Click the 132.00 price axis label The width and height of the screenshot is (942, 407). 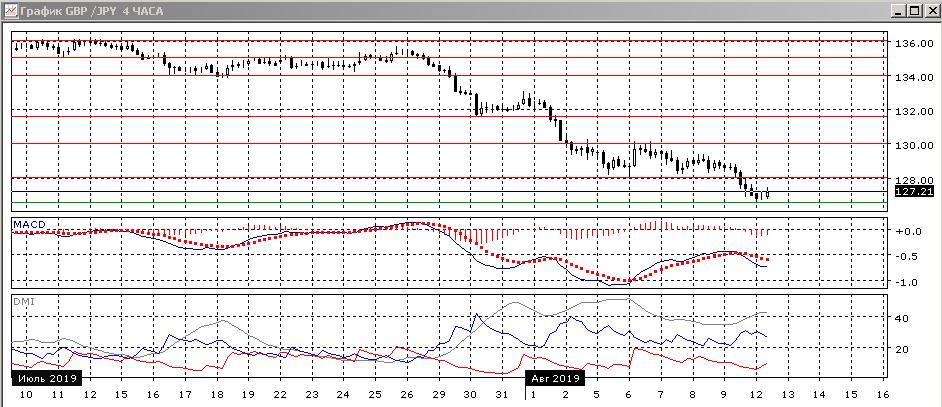point(912,112)
